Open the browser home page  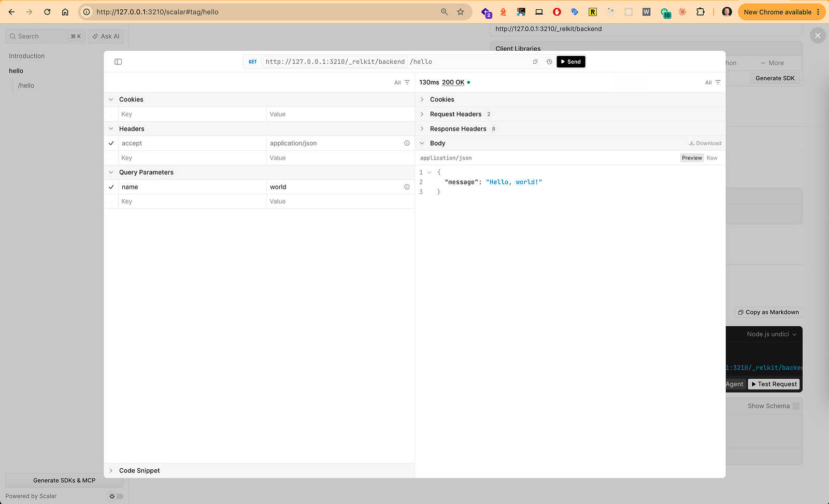(x=65, y=12)
